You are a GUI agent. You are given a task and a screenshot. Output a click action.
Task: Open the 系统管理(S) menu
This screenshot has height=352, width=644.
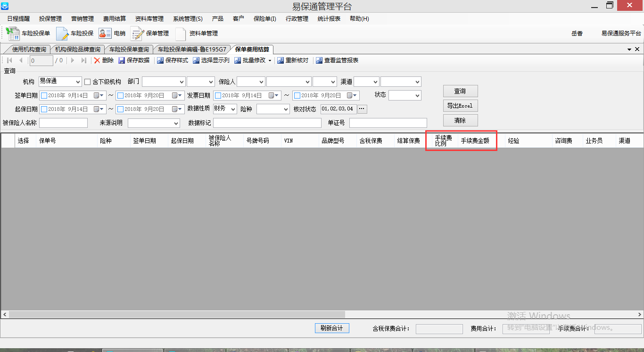click(188, 19)
